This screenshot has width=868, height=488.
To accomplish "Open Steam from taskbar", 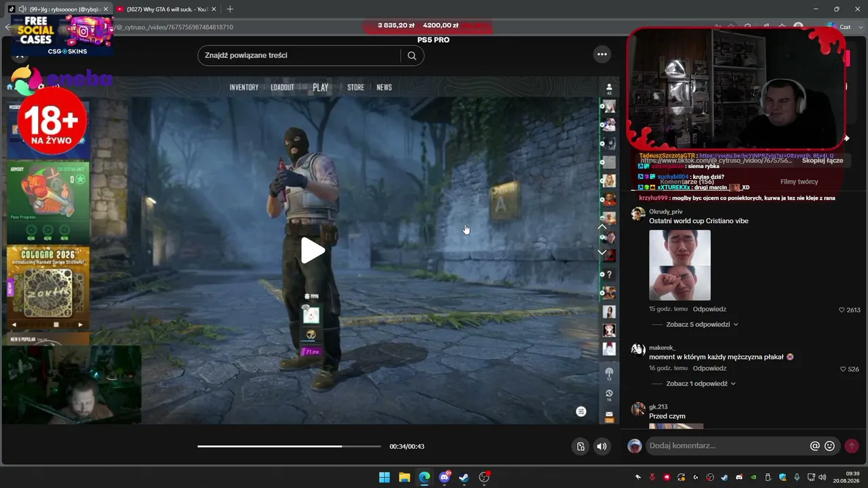I will pyautogui.click(x=464, y=477).
